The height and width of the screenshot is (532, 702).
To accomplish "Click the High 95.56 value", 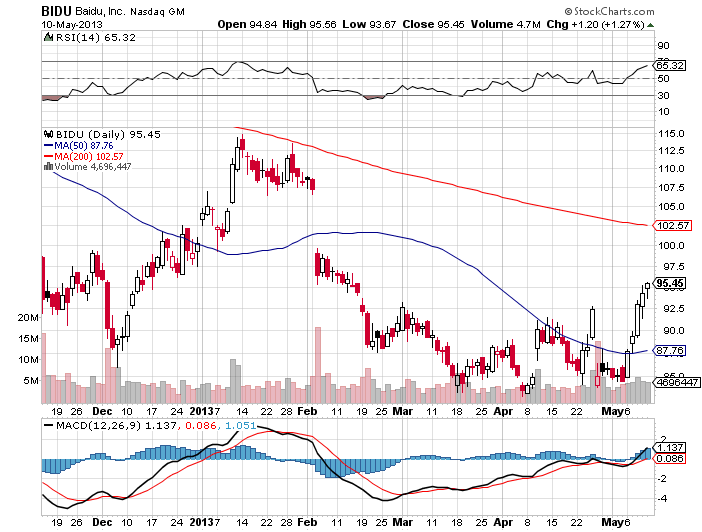I will tap(309, 24).
